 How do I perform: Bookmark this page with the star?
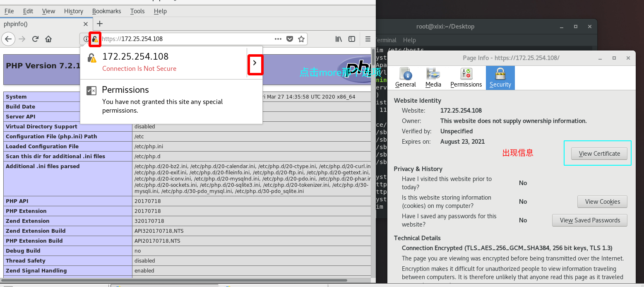pos(301,39)
